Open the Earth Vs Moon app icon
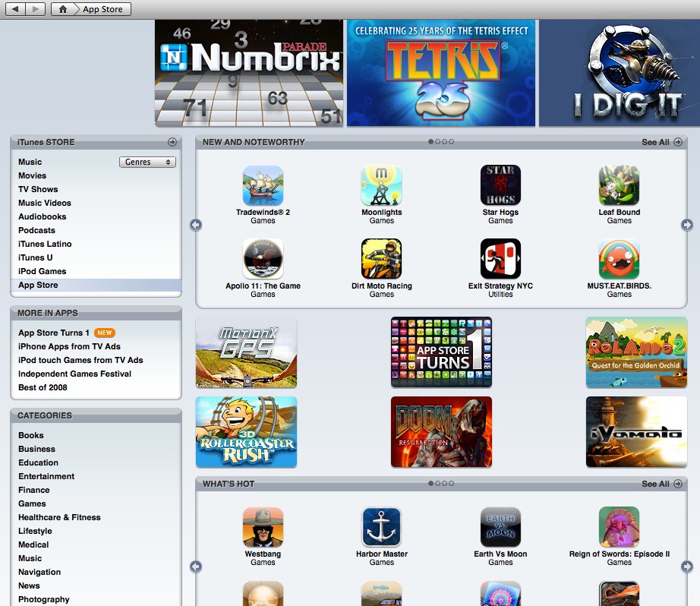The width and height of the screenshot is (700, 606). [500, 527]
